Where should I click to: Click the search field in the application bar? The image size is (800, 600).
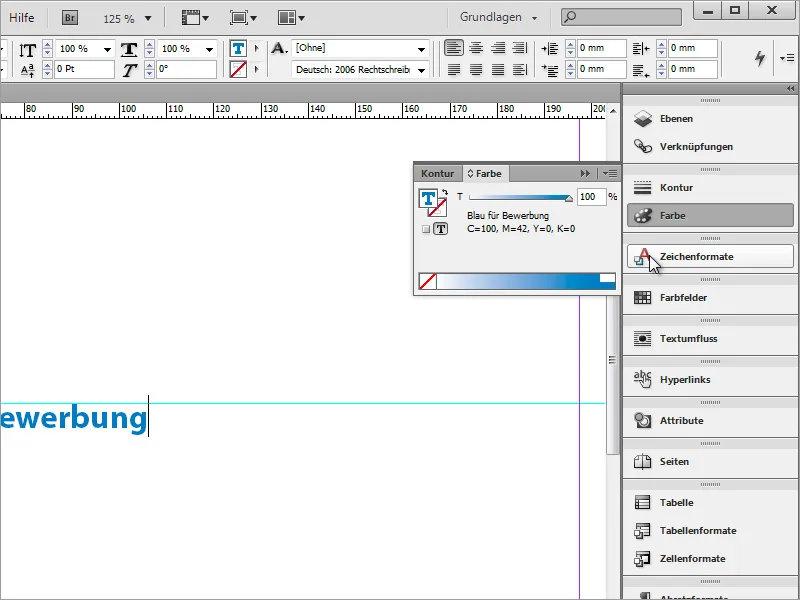(621, 17)
